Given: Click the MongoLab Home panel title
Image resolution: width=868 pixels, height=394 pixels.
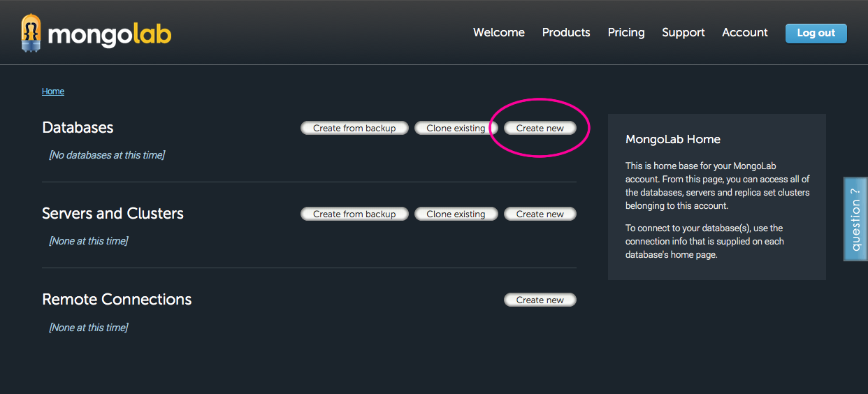Looking at the screenshot, I should tap(672, 140).
